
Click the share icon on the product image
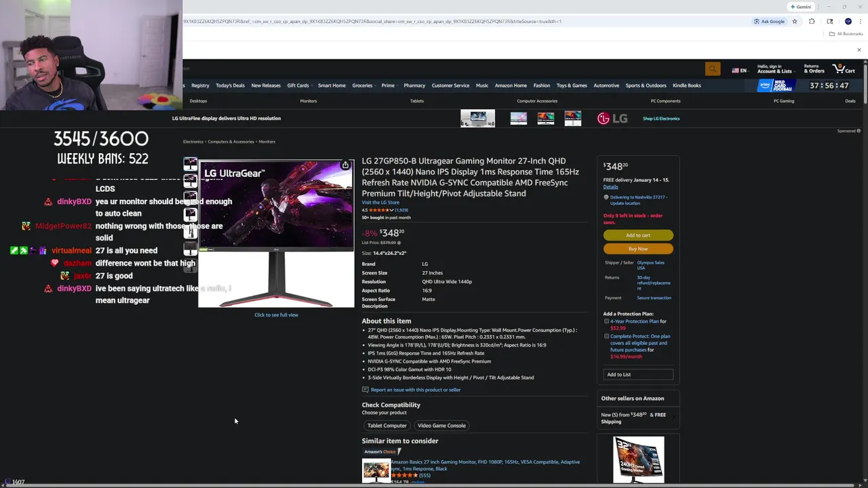(345, 165)
